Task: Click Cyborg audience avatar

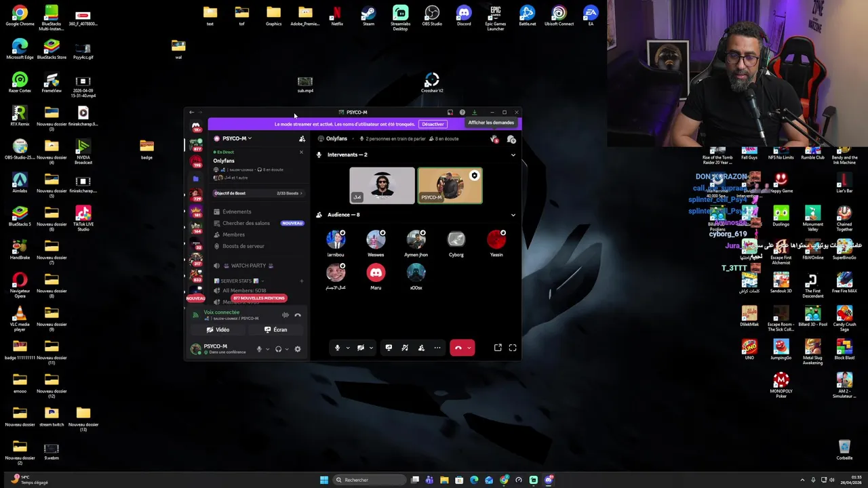Action: (x=456, y=239)
